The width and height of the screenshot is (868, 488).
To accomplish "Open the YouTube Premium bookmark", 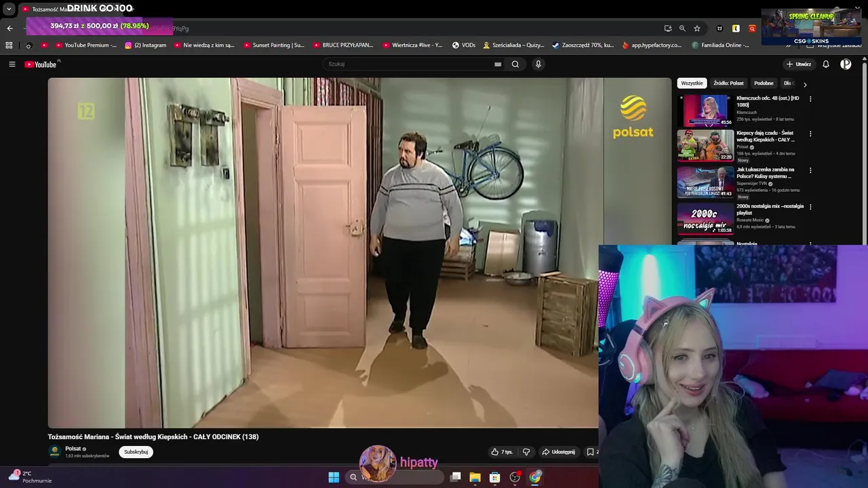I will [85, 45].
